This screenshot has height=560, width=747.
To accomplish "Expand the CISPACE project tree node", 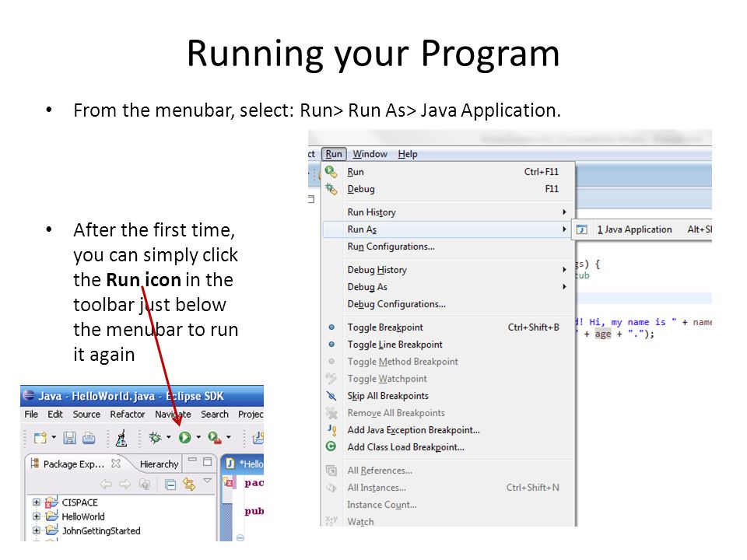I will (x=37, y=502).
